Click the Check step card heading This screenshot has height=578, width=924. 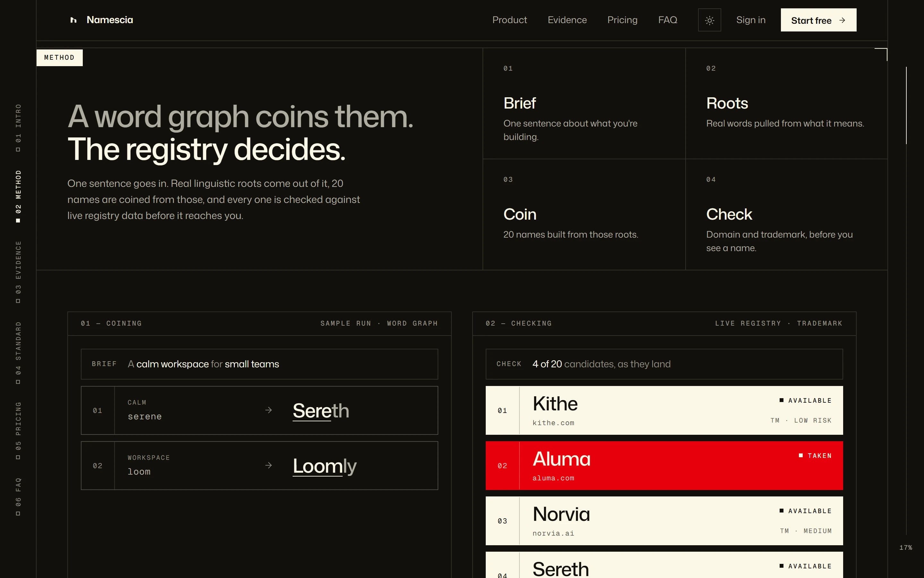pos(729,214)
